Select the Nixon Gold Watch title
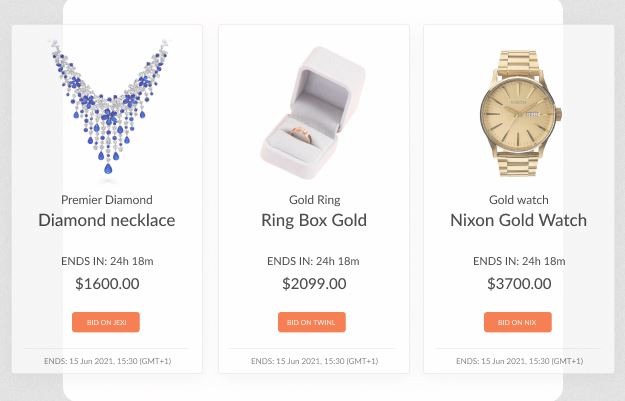 click(x=519, y=220)
